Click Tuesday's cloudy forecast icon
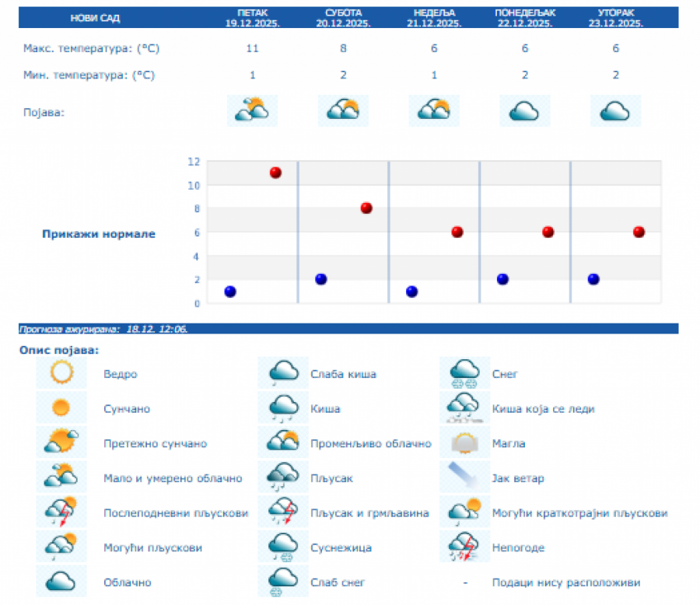The width and height of the screenshot is (700, 605). coord(616,111)
